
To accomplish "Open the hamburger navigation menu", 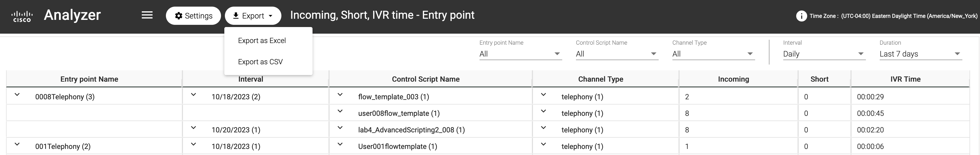I will [x=147, y=15].
